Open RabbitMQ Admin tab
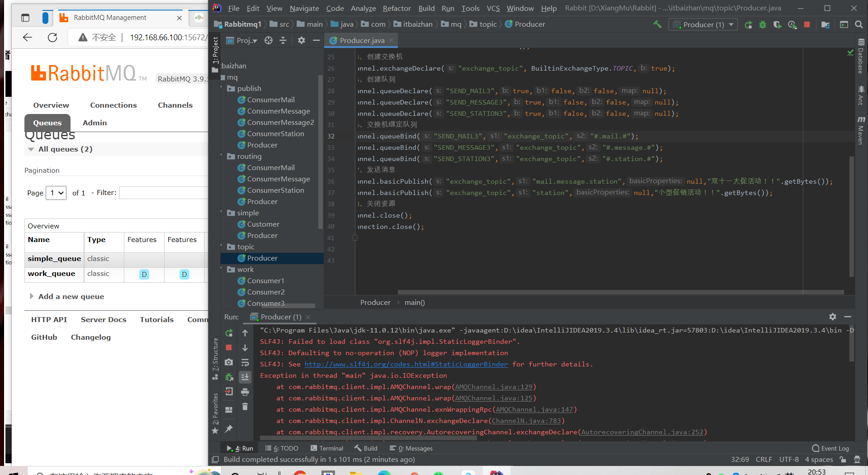The height and width of the screenshot is (475, 868). 94,123
